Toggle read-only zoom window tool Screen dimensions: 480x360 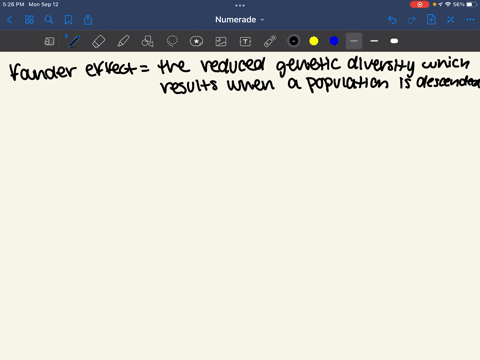point(49,41)
